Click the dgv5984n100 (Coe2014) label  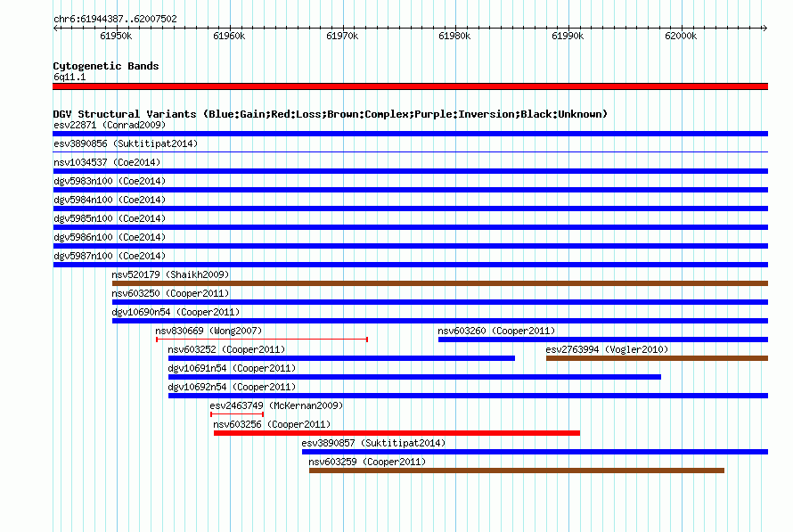(110, 200)
